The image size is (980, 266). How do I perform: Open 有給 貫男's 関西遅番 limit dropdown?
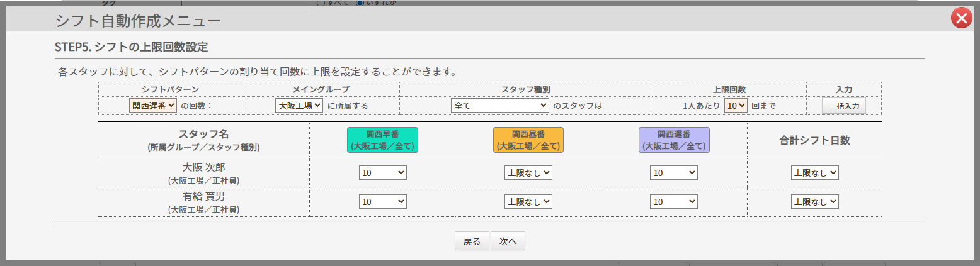point(673,202)
